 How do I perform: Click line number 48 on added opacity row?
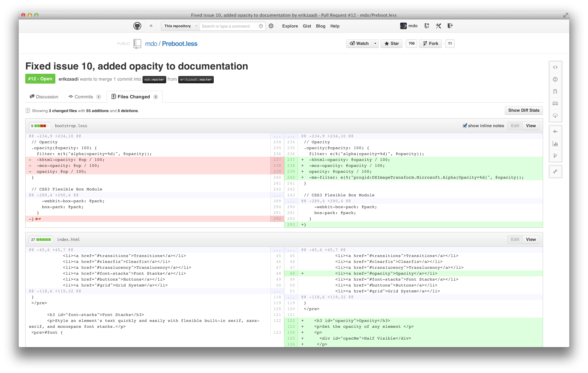point(291,274)
